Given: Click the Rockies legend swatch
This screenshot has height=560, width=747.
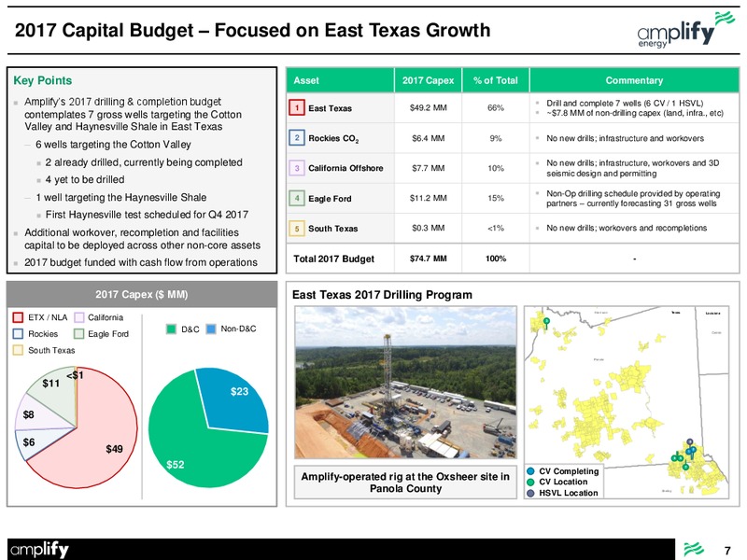Looking at the screenshot, I should [18, 334].
